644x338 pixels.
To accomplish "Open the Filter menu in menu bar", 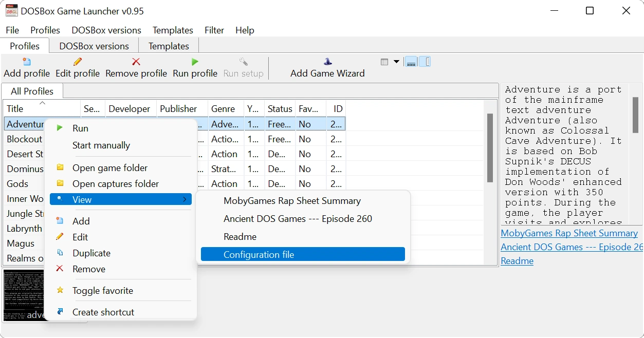I will (x=214, y=30).
